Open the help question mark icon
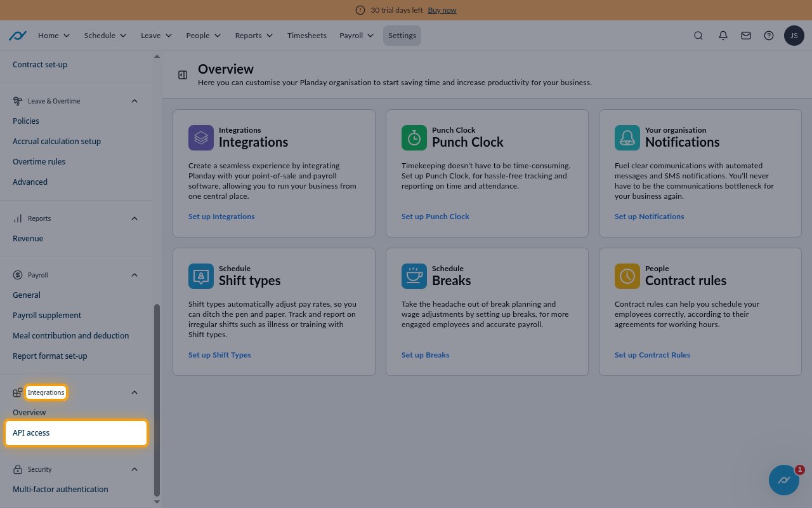This screenshot has width=812, height=508. (x=769, y=36)
